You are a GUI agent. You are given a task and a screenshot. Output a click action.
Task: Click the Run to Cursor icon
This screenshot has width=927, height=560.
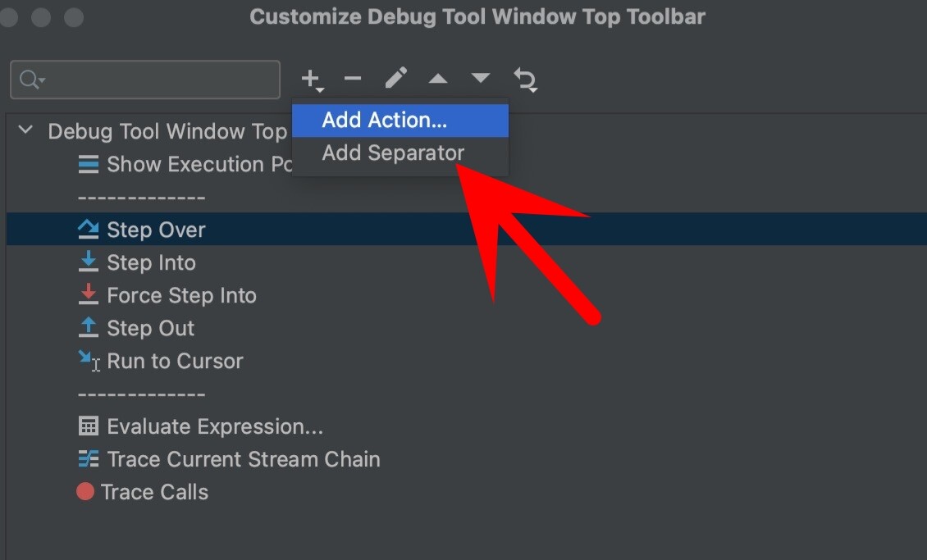click(x=88, y=361)
